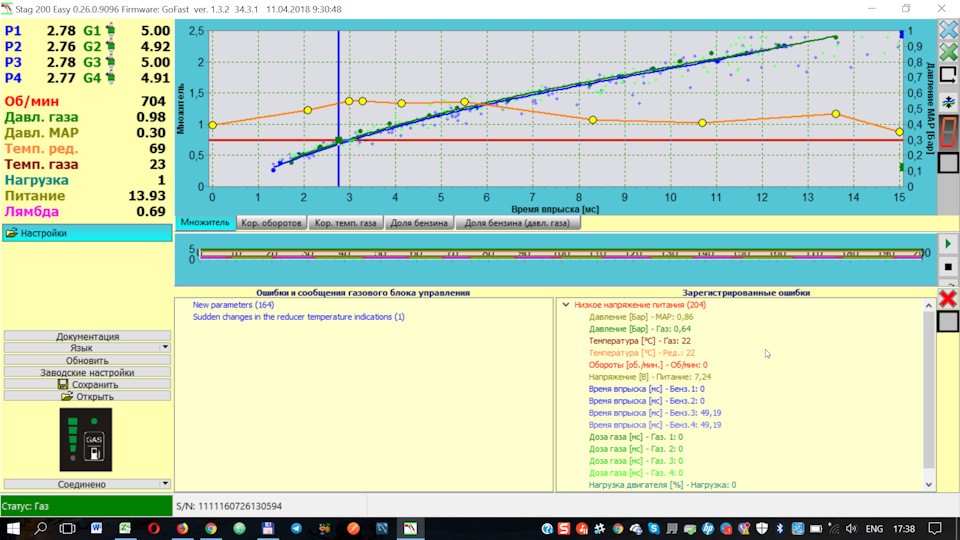The height and width of the screenshot is (540, 960).
Task: Click the Об/мин 704 reading
Action: click(85, 101)
